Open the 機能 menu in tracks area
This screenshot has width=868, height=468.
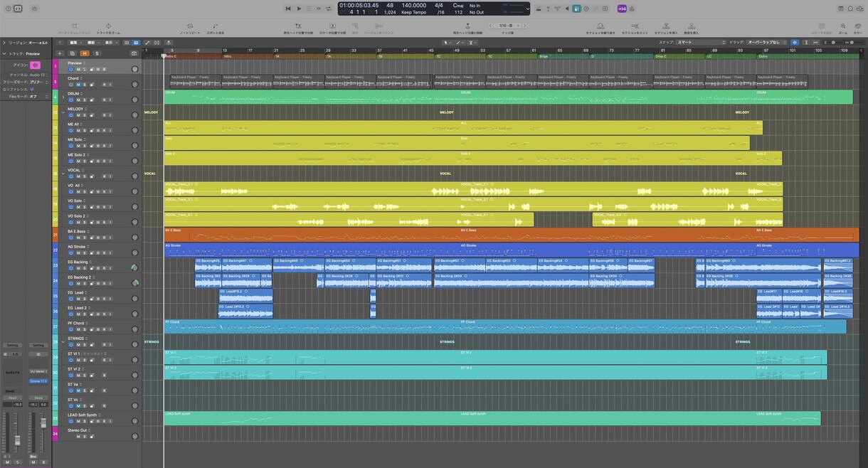click(92, 43)
